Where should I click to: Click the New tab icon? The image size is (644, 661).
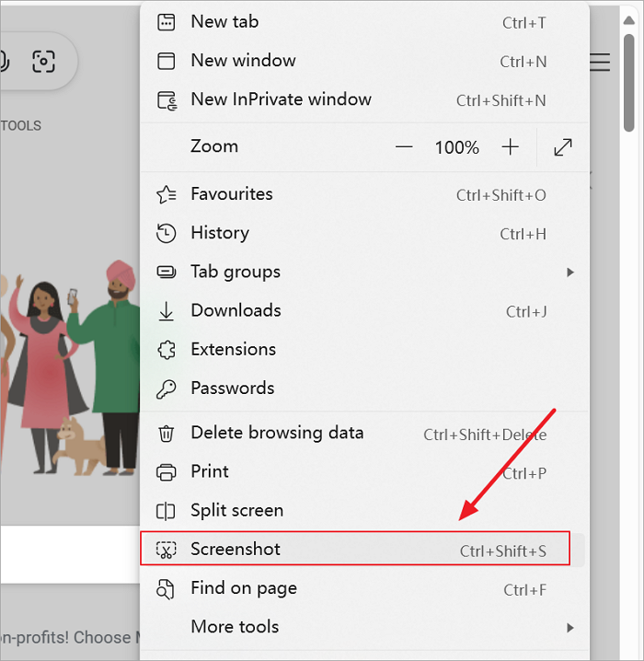point(167,22)
